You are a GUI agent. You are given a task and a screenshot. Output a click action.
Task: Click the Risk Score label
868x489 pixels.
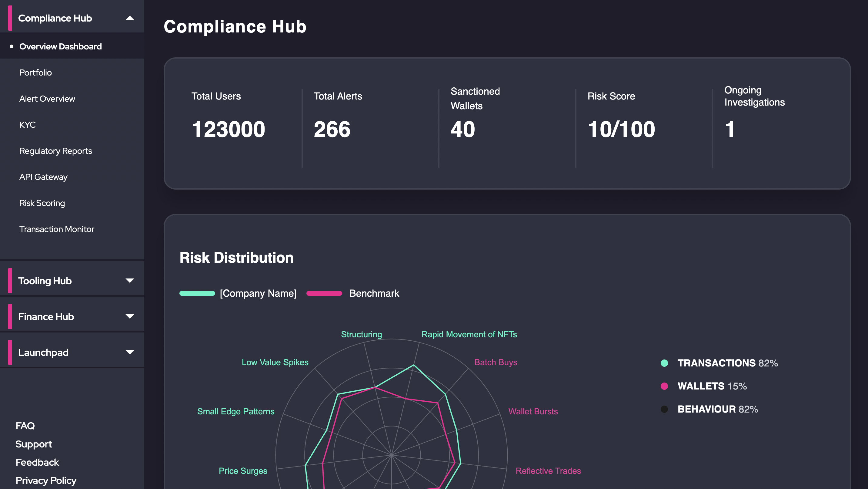click(611, 96)
